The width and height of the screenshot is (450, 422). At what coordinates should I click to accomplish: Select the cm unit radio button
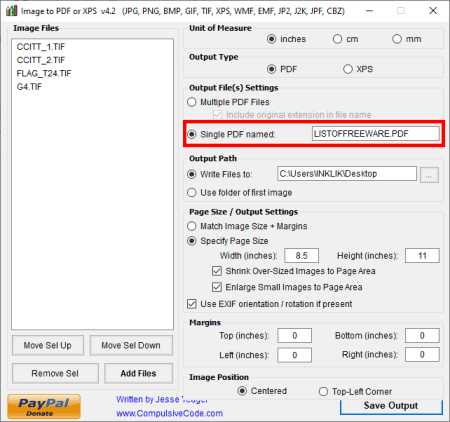[337, 39]
